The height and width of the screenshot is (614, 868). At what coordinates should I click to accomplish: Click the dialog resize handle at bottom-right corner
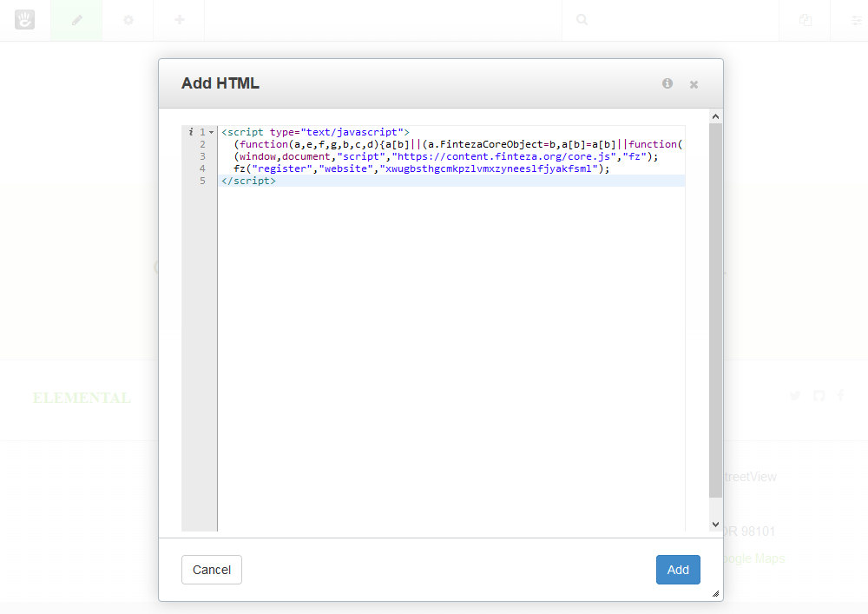[715, 594]
